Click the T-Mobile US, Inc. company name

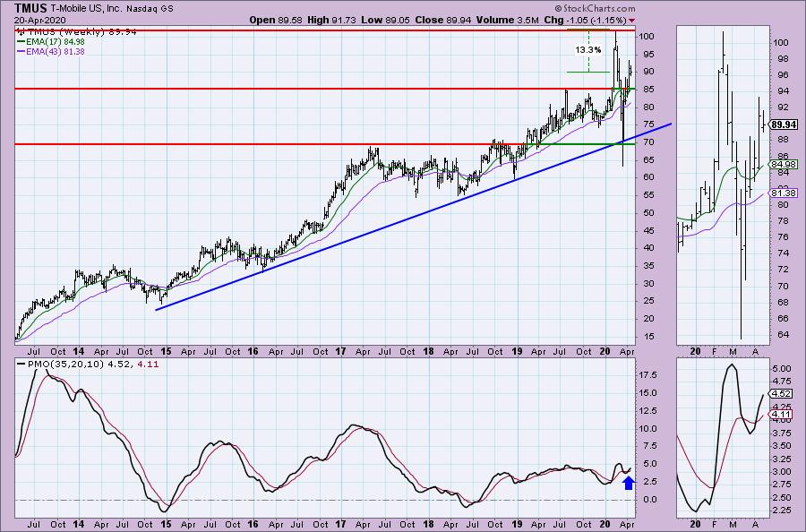[84, 9]
